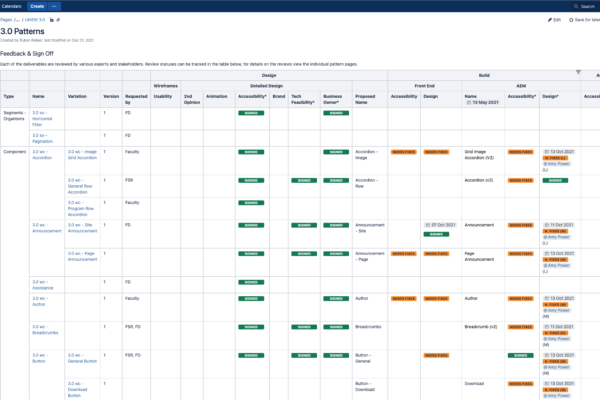Click @Amy Power mention in the Author row
The height and width of the screenshot is (400, 600).
tap(556, 310)
